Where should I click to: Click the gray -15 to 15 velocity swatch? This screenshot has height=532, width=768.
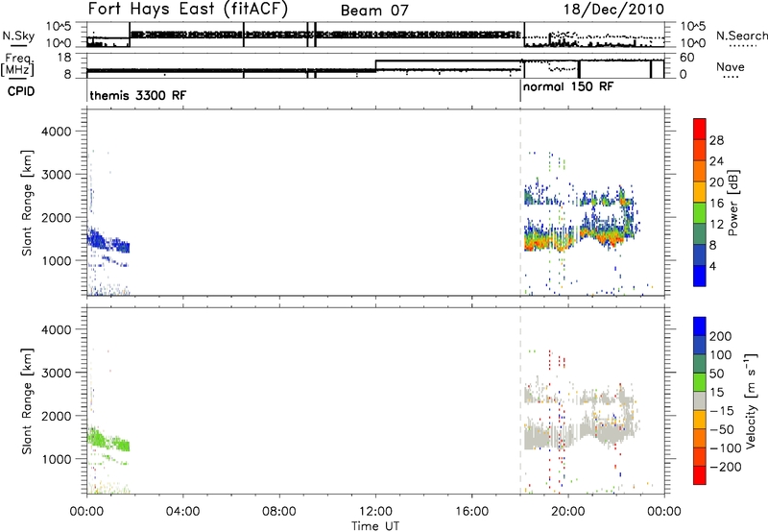[700, 400]
